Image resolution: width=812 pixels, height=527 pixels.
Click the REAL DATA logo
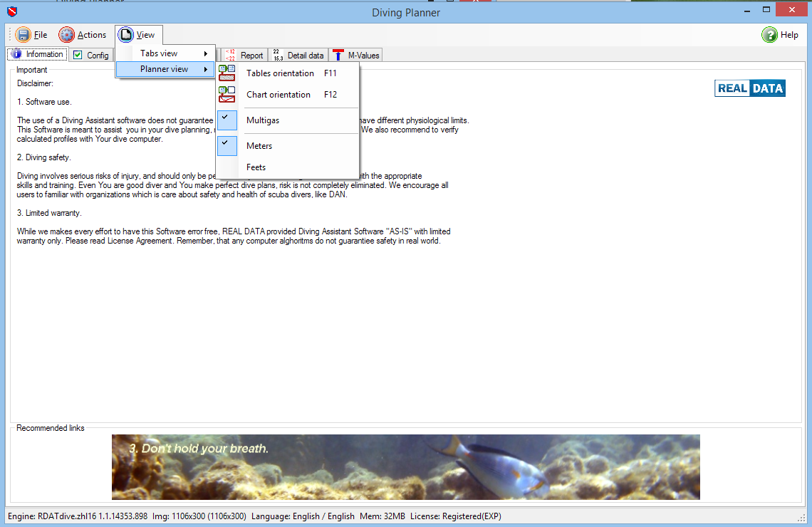(x=749, y=88)
